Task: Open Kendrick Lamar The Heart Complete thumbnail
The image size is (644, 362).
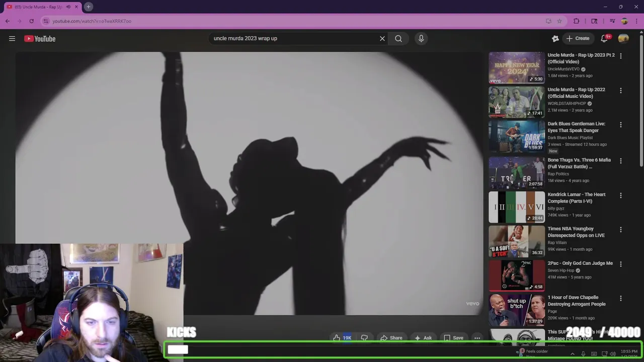Action: [517, 207]
